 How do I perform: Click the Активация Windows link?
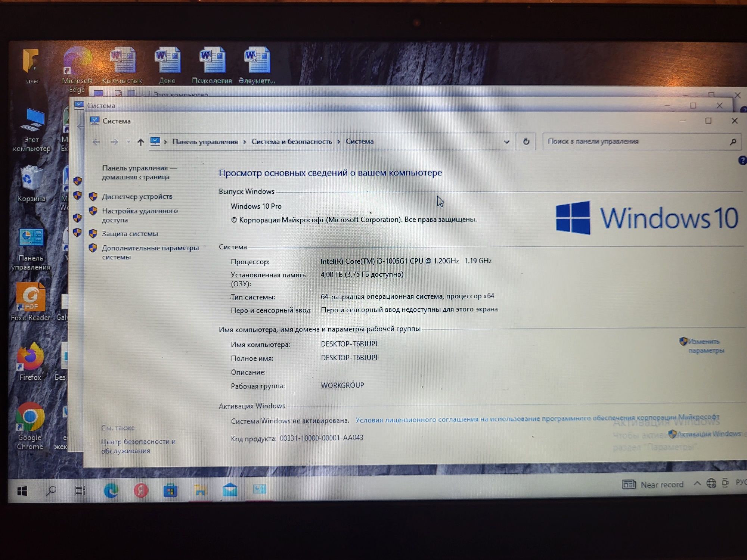(708, 434)
